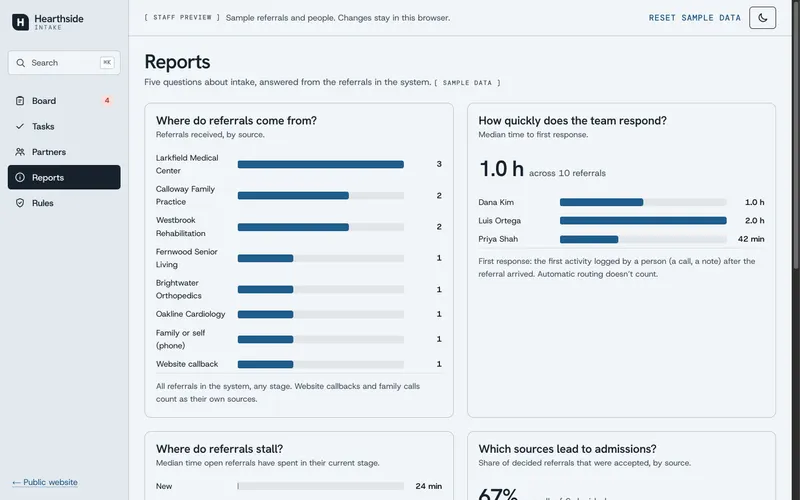Click Reset Sample Data

pos(694,18)
